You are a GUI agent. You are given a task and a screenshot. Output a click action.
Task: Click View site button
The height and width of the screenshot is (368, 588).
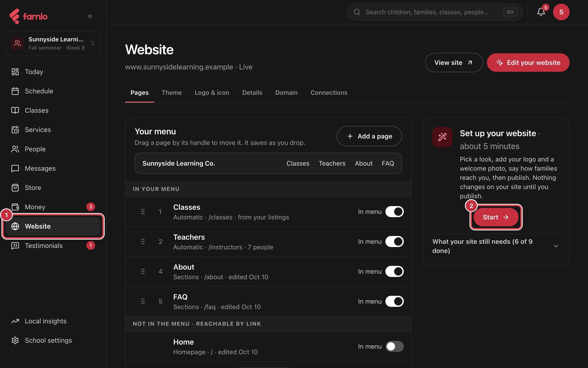click(454, 63)
